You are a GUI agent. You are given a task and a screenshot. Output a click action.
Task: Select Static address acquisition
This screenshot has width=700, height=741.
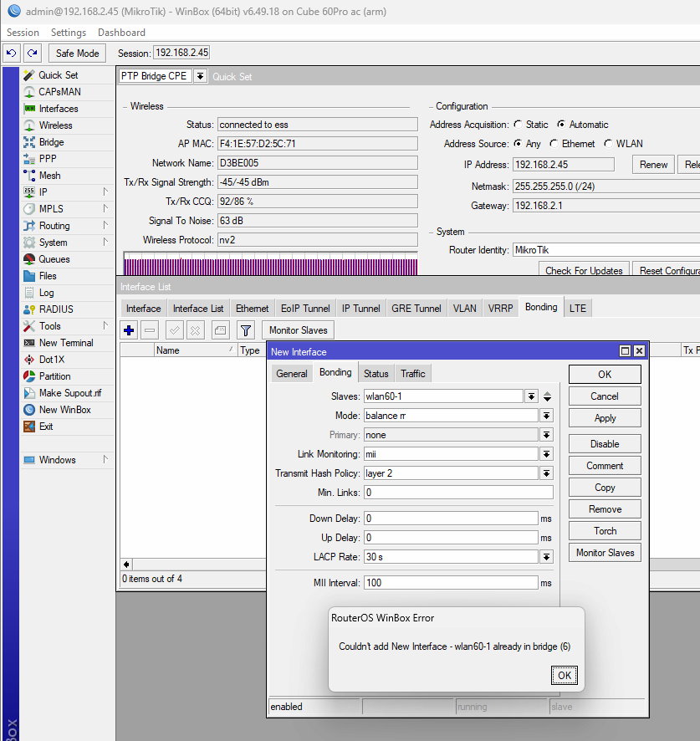pyautogui.click(x=519, y=125)
